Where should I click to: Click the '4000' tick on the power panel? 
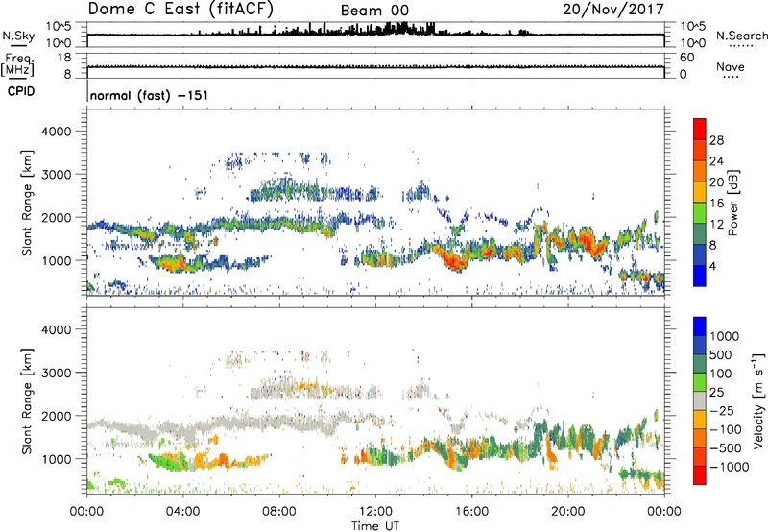point(56,132)
